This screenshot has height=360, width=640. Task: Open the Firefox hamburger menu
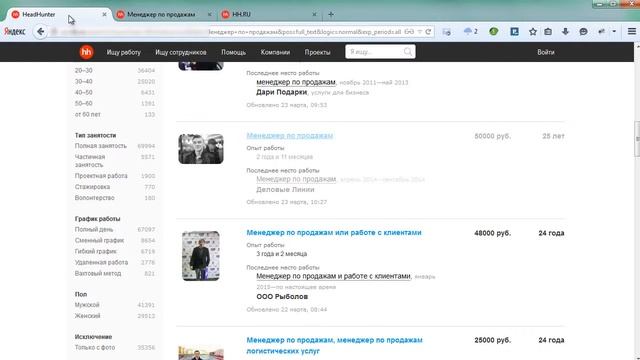tap(631, 31)
